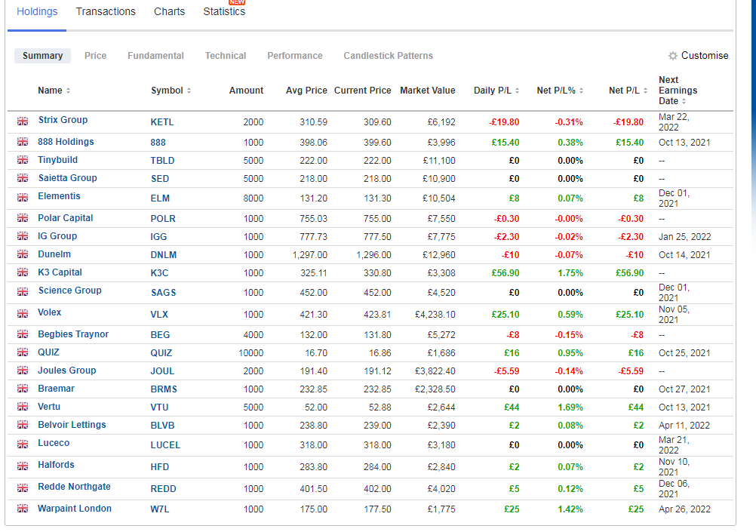Click the QUIZ symbol link

pos(161,353)
